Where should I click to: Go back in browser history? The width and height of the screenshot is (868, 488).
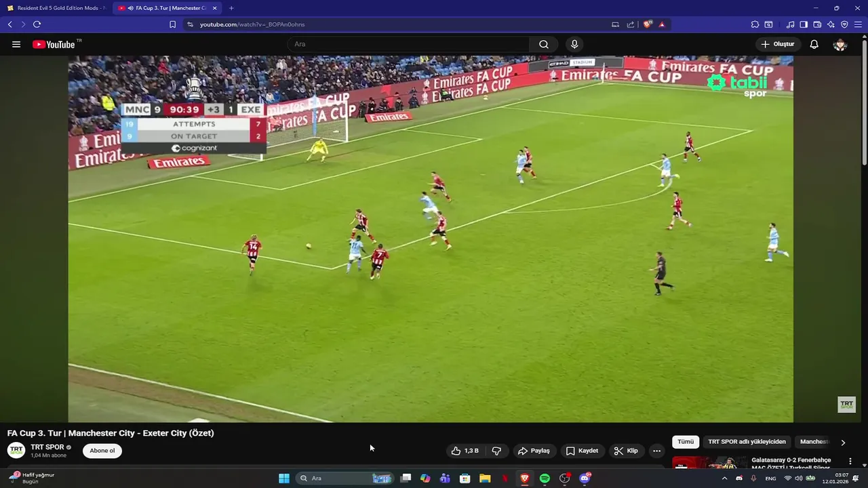(x=9, y=24)
